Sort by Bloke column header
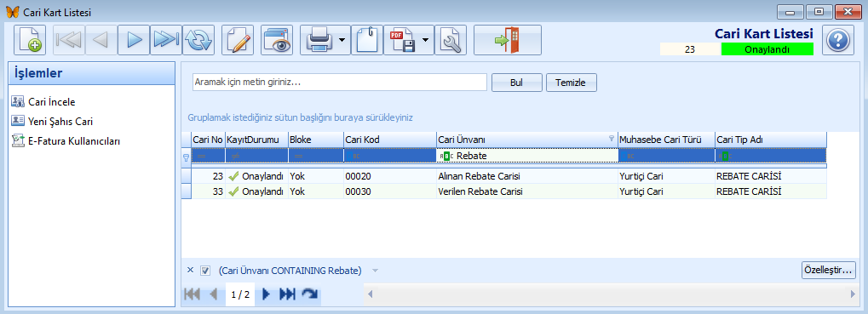Viewport: 868px width, 314px height. pos(315,140)
